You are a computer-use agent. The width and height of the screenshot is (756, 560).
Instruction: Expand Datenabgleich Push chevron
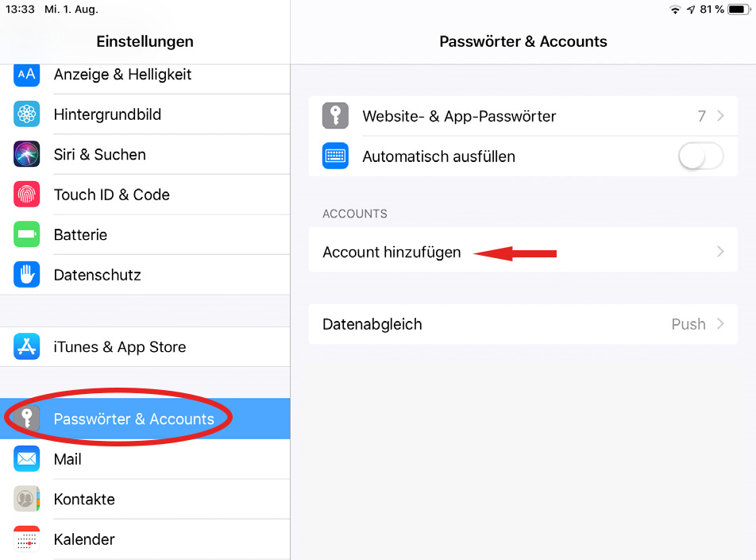click(x=721, y=324)
